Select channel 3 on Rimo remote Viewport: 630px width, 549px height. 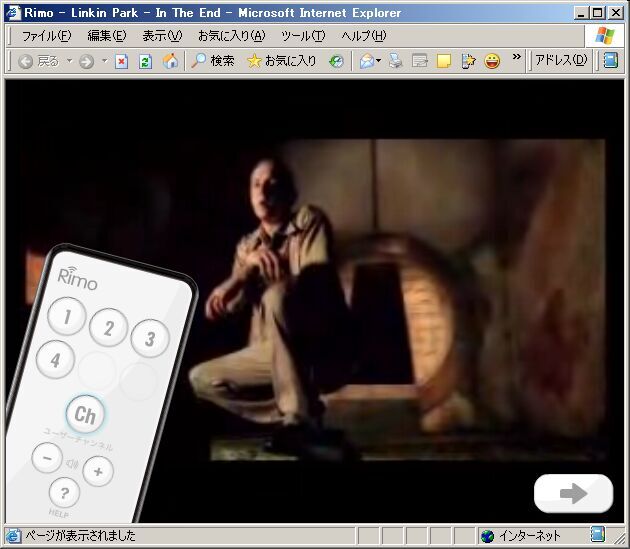click(150, 338)
